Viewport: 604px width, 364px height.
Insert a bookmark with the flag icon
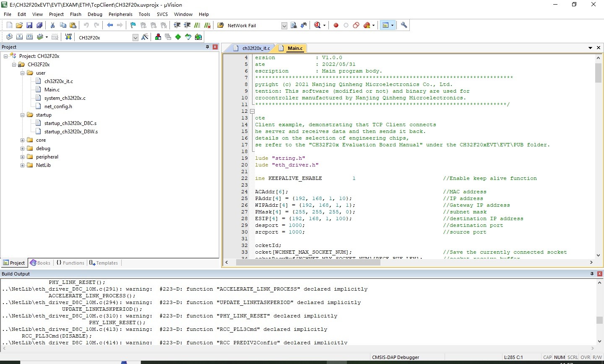tap(133, 25)
